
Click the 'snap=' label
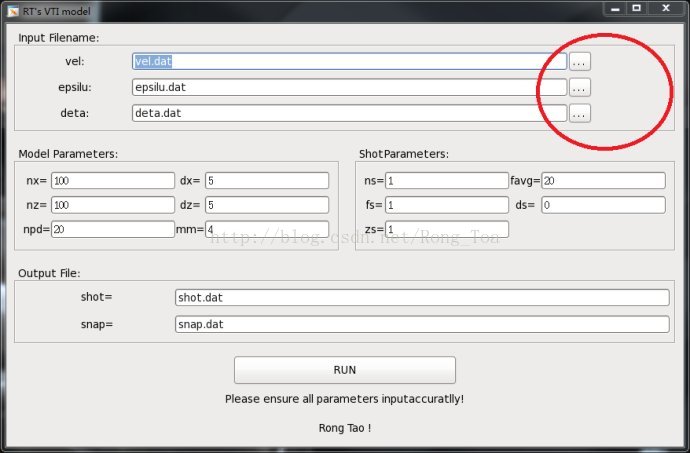(x=97, y=324)
